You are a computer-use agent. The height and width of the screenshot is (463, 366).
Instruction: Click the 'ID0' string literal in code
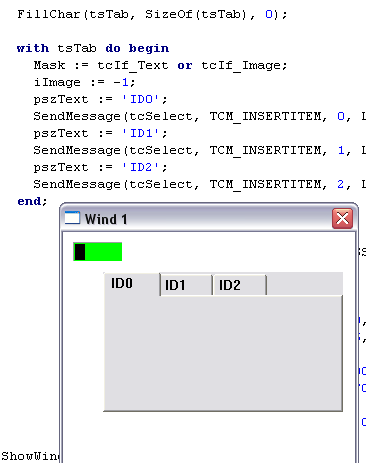click(141, 99)
